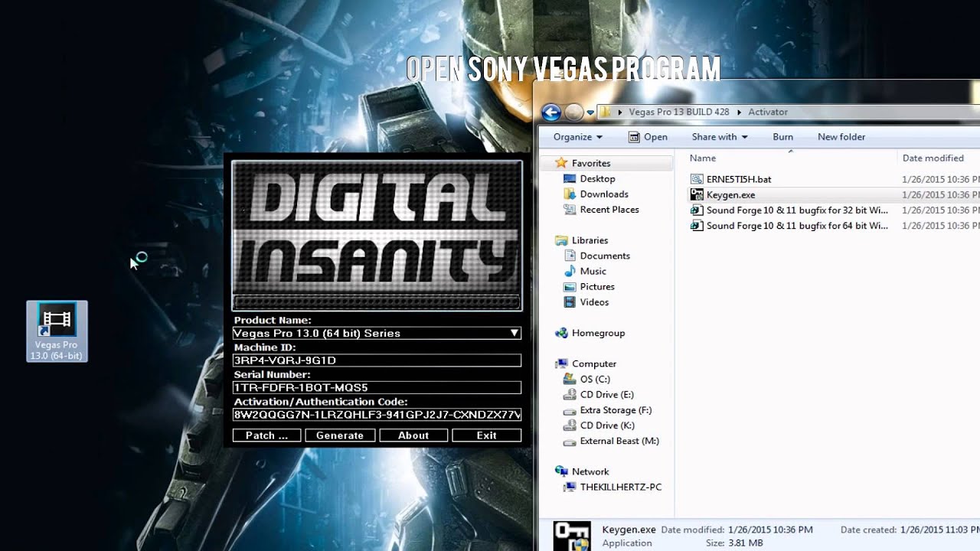
Task: Select Computer in navigation pane
Action: tap(593, 364)
